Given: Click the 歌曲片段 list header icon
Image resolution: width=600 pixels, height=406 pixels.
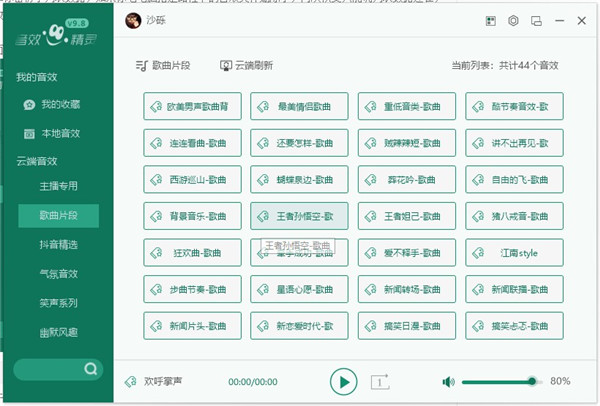Looking at the screenshot, I should (x=141, y=65).
